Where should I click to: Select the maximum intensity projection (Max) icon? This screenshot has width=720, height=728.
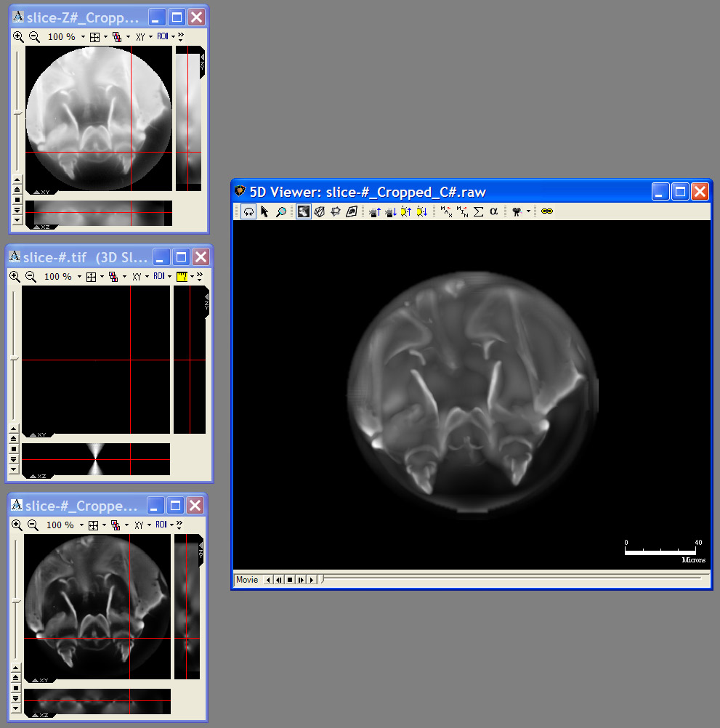(x=446, y=211)
